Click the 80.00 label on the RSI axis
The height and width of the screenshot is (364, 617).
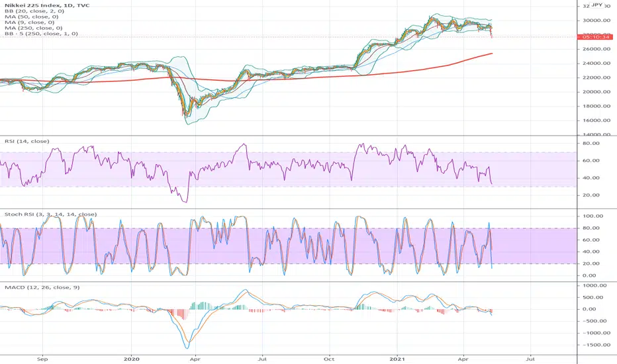pyautogui.click(x=591, y=143)
